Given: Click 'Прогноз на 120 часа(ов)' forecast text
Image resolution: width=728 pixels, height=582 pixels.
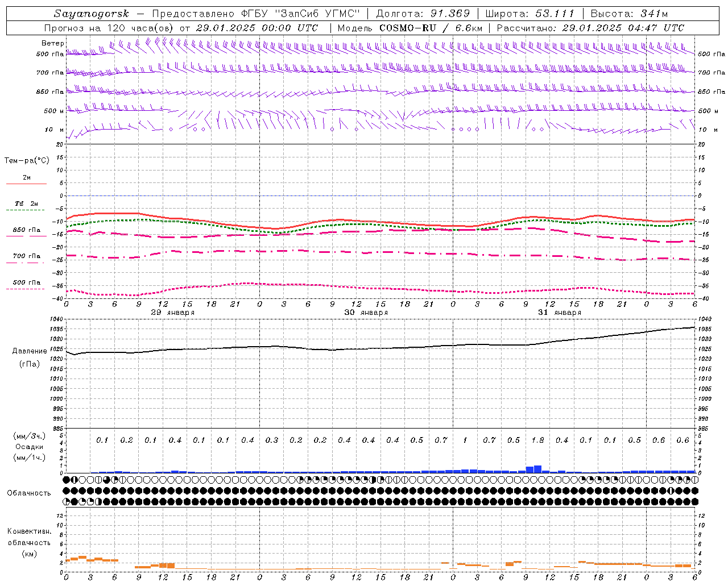Looking at the screenshot, I should pyautogui.click(x=109, y=28).
